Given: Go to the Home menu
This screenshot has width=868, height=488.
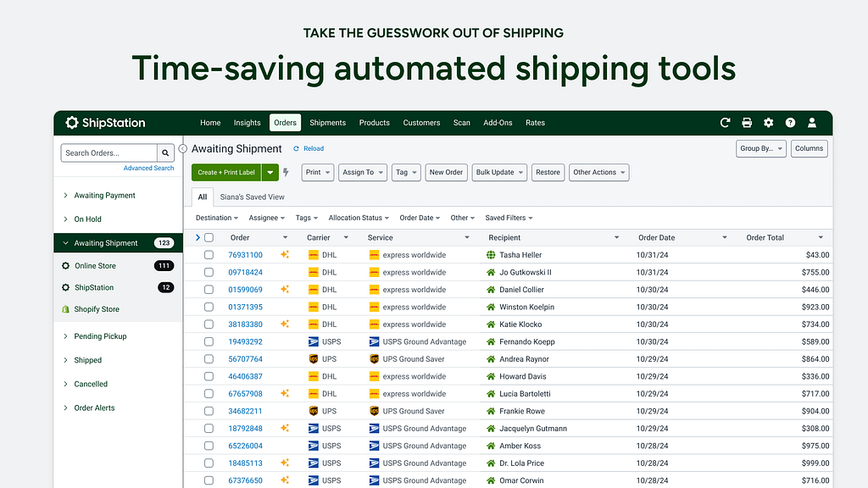Looking at the screenshot, I should [x=210, y=123].
